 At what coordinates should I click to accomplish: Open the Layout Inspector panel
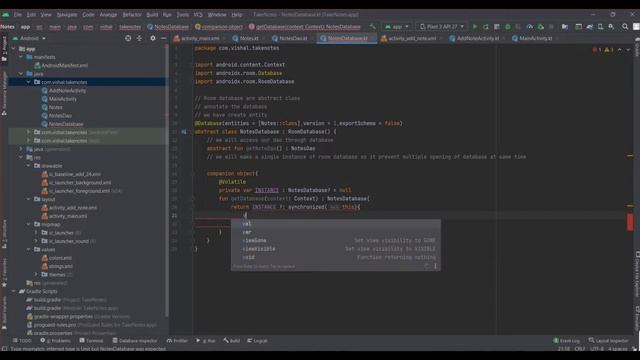click(x=609, y=340)
